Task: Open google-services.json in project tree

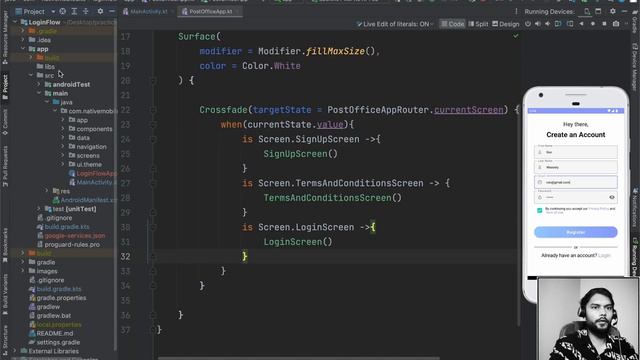Action: coord(75,236)
